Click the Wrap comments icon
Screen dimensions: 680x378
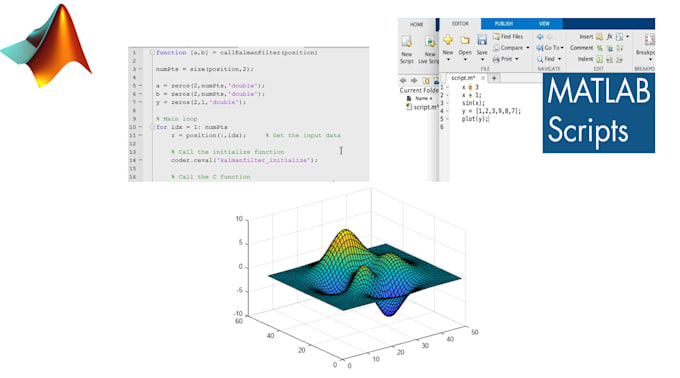(x=620, y=48)
